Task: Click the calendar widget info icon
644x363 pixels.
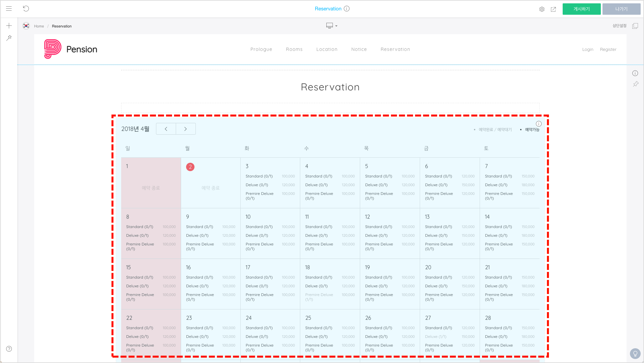Action: click(x=539, y=124)
